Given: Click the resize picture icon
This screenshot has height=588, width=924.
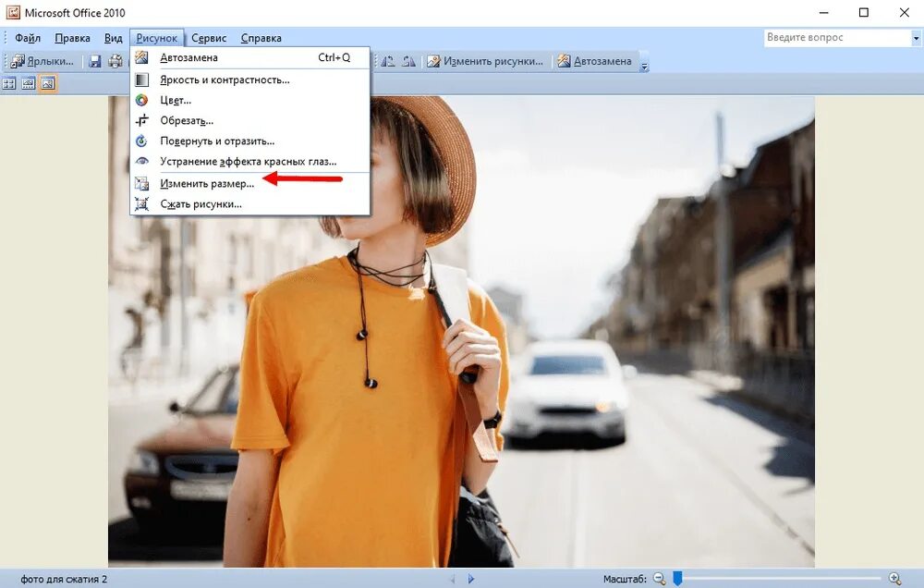Looking at the screenshot, I should (x=141, y=183).
